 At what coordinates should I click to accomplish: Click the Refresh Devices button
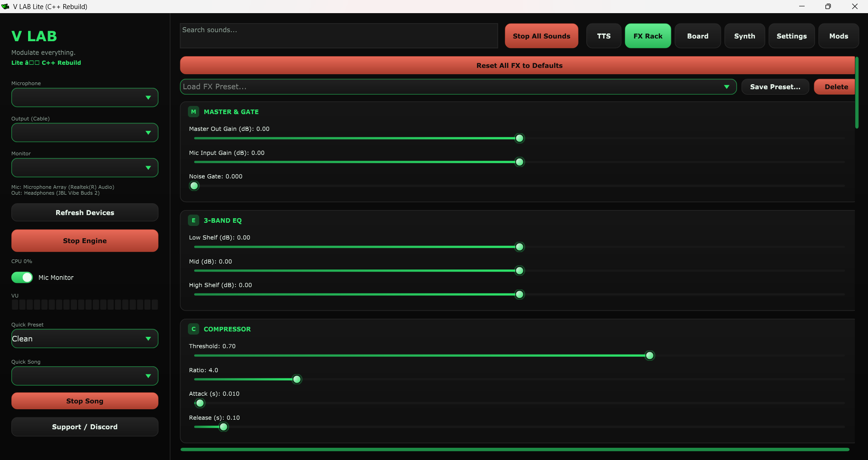(85, 212)
